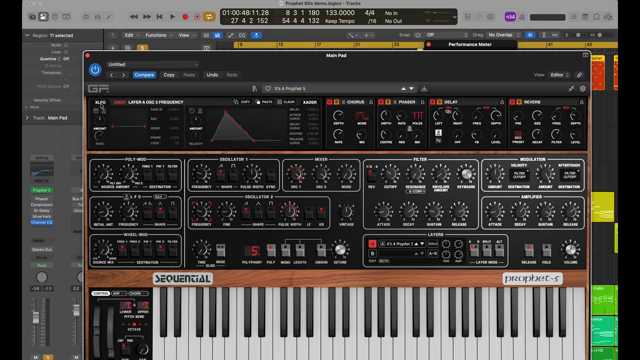Go to previous plugin setting arrow
The width and height of the screenshot is (640, 360).
(111, 75)
